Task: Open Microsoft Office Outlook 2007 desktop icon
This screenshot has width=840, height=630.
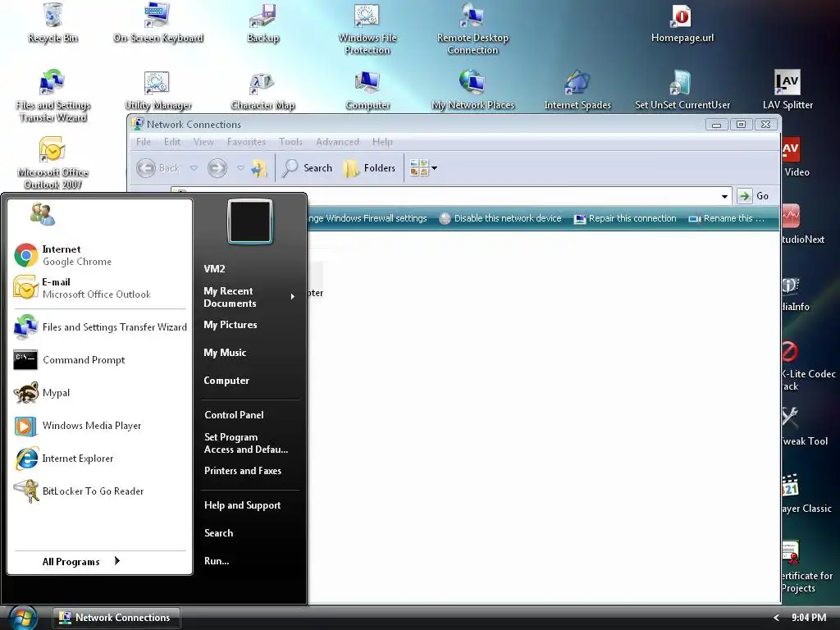Action: coord(52,163)
